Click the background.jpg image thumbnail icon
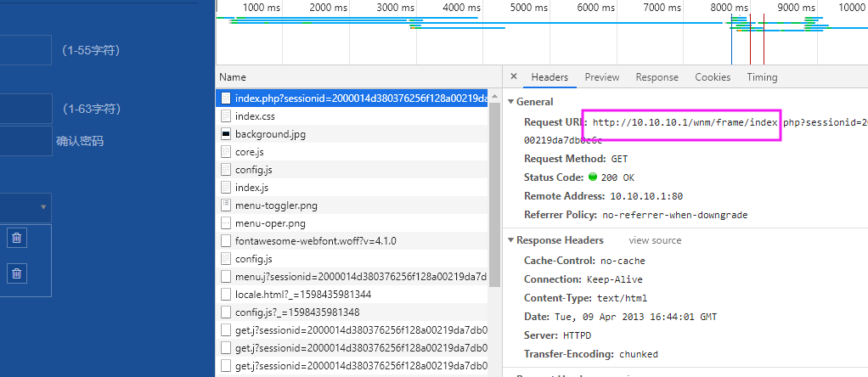 225,134
